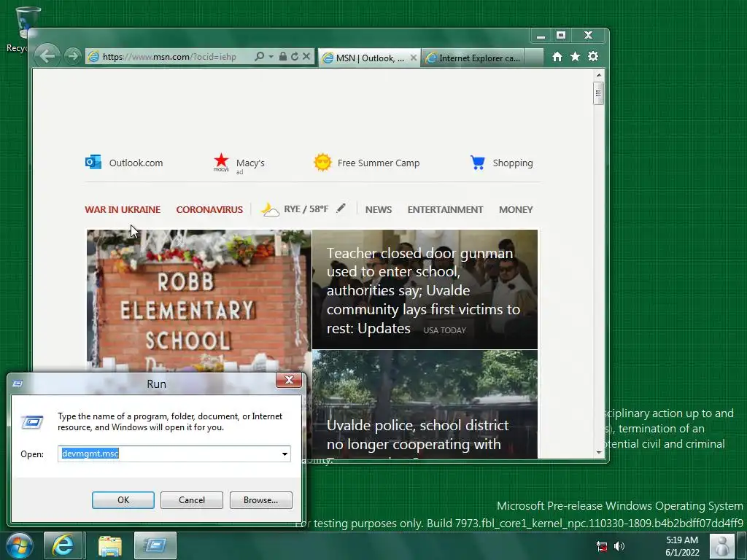Open Windows Explorer from the taskbar
The image size is (747, 560).
click(x=110, y=545)
